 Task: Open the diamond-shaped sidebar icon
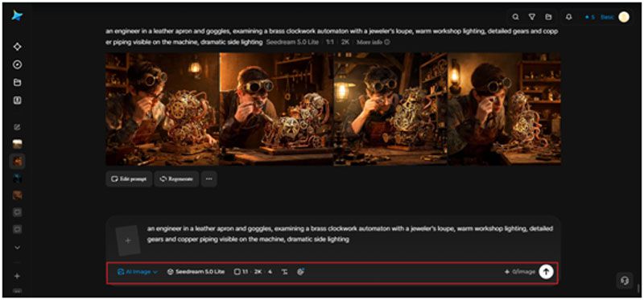(17, 47)
